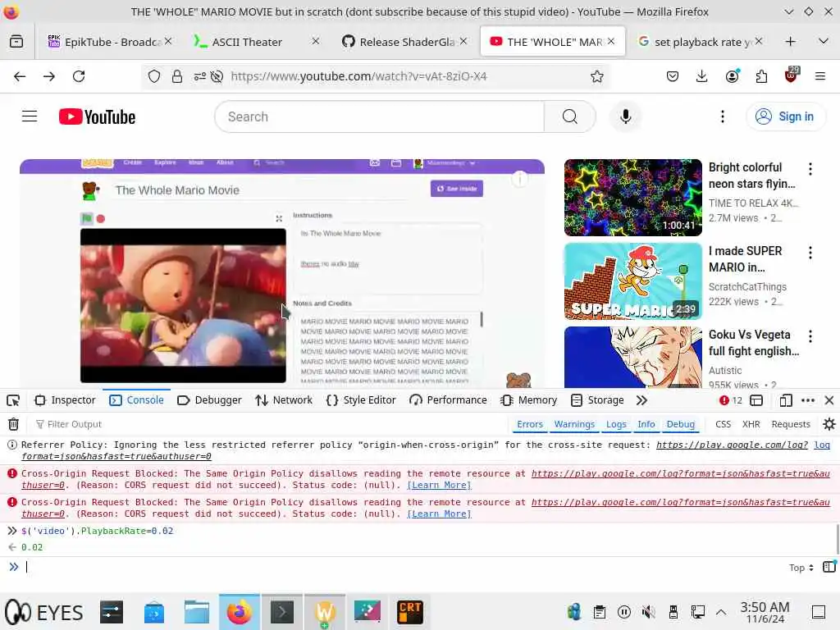Open console settings gear icon

click(x=829, y=424)
